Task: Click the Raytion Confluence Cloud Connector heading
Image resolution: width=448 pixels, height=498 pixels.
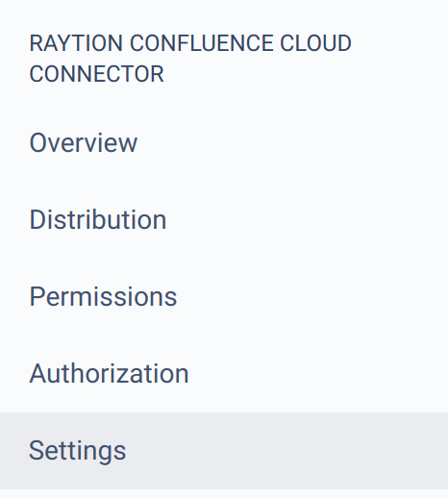Action: [190, 59]
